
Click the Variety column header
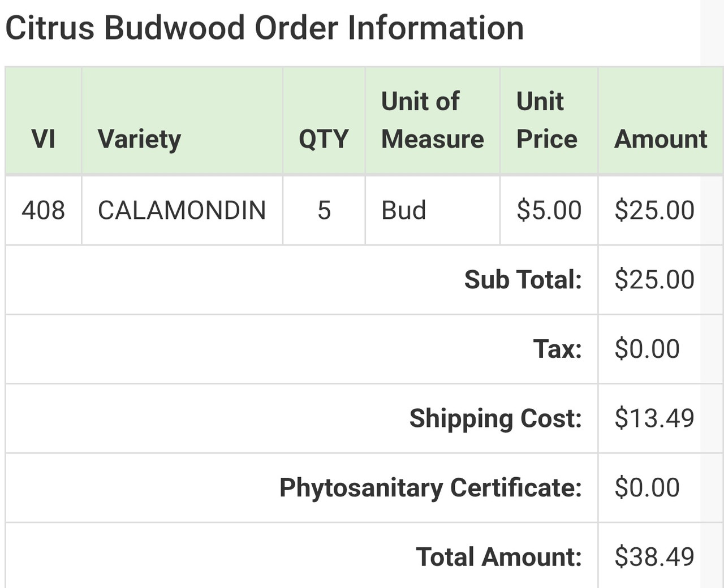pyautogui.click(x=139, y=139)
